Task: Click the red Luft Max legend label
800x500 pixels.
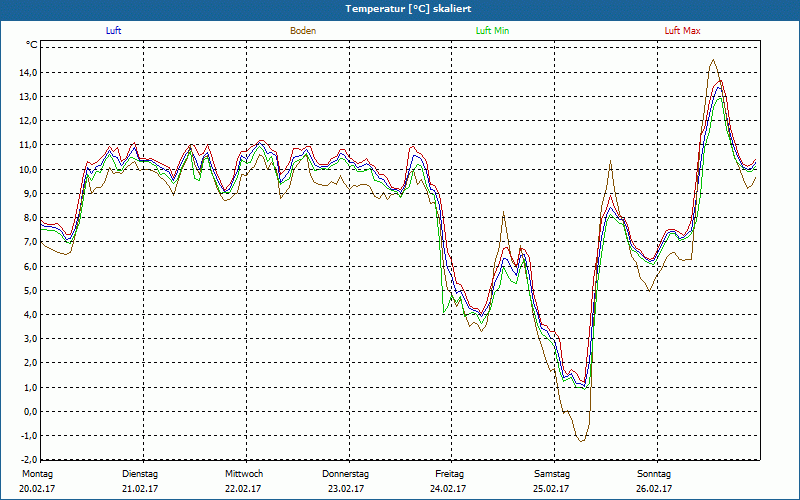Action: pos(682,31)
